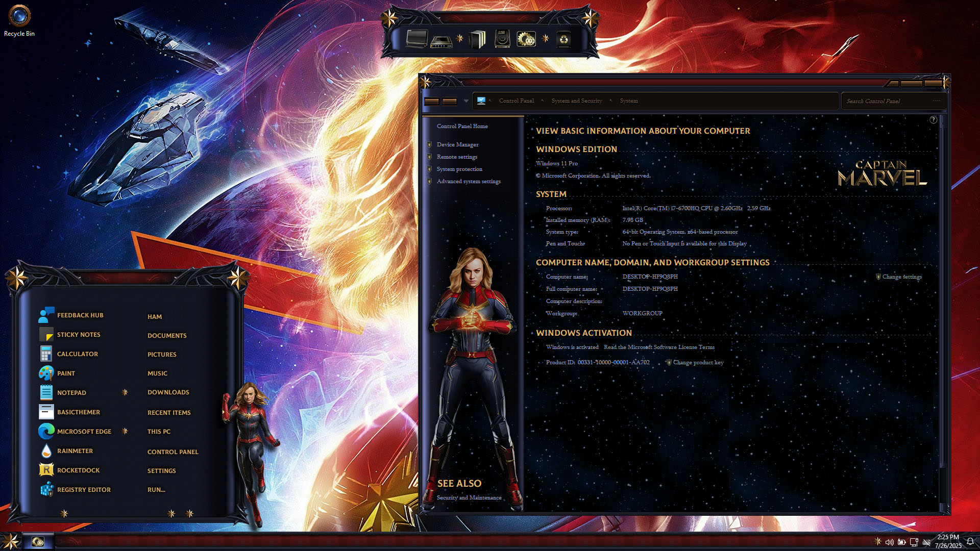The width and height of the screenshot is (980, 551).
Task: Open the volume speaker icon in system tray
Action: click(889, 542)
